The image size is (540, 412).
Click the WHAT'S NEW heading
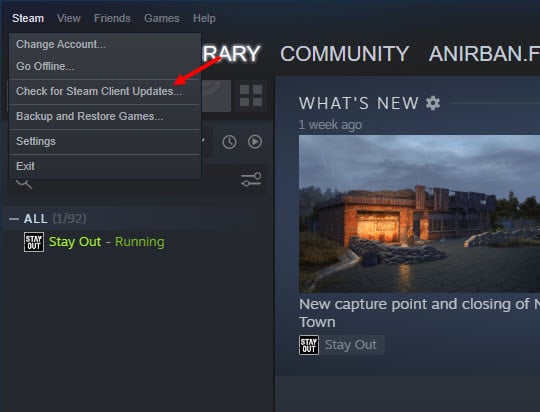(359, 103)
